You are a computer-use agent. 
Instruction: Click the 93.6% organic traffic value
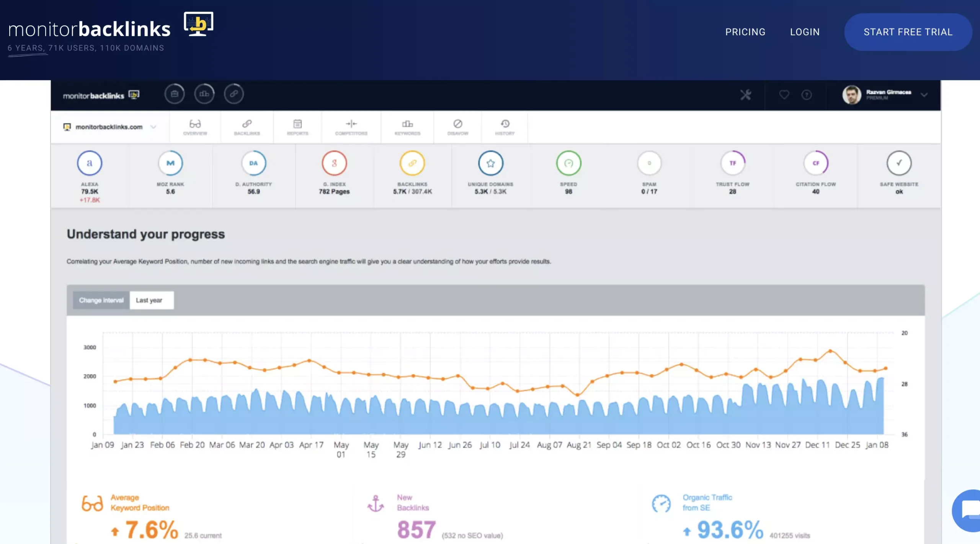click(x=730, y=530)
